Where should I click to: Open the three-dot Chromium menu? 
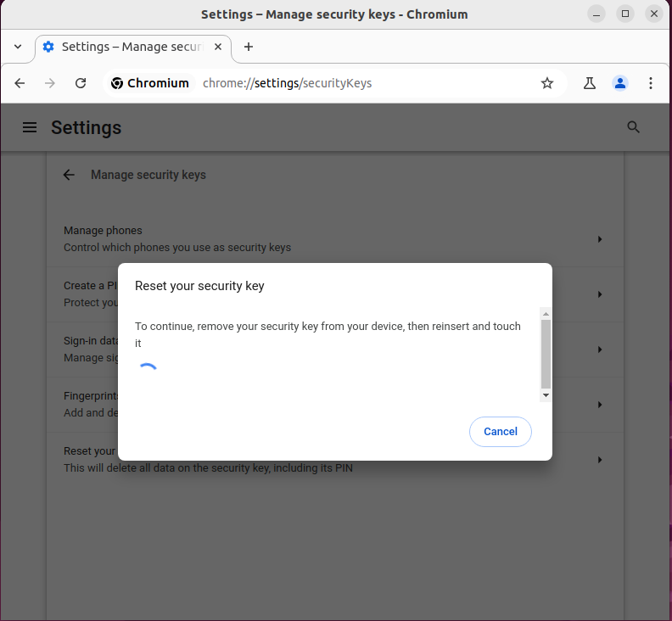click(651, 83)
